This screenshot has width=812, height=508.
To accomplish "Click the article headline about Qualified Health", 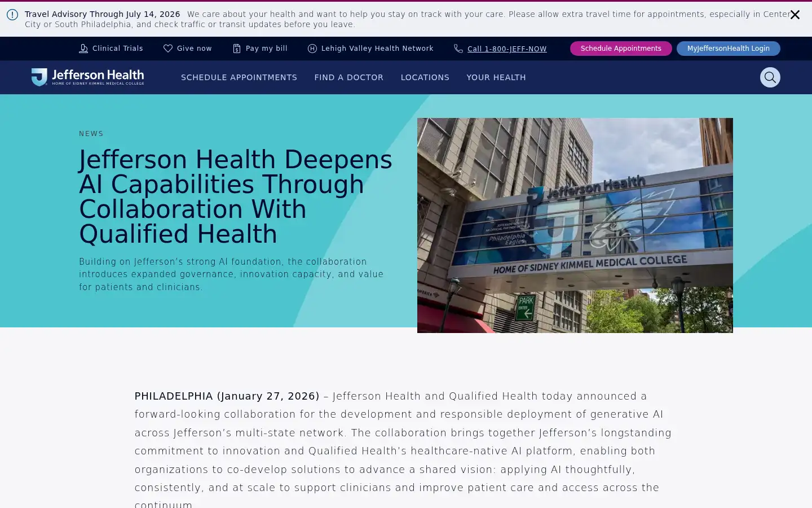I will click(236, 196).
